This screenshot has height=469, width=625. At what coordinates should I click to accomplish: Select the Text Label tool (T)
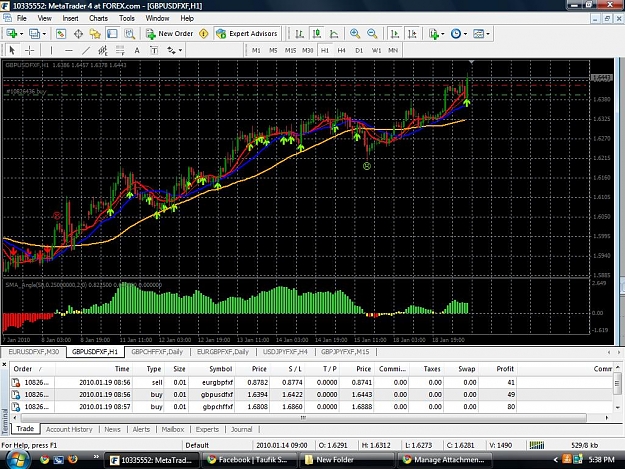(x=154, y=50)
